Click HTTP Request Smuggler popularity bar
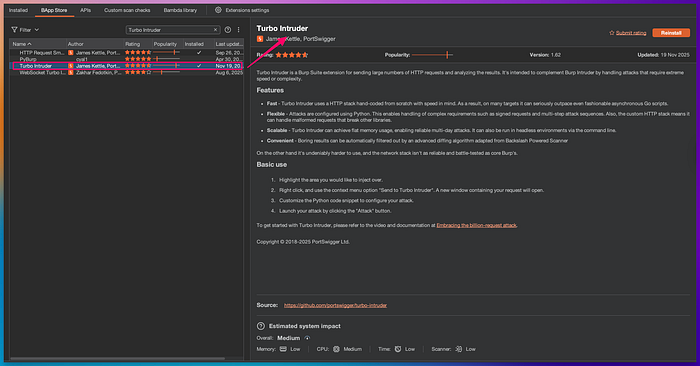 point(167,53)
